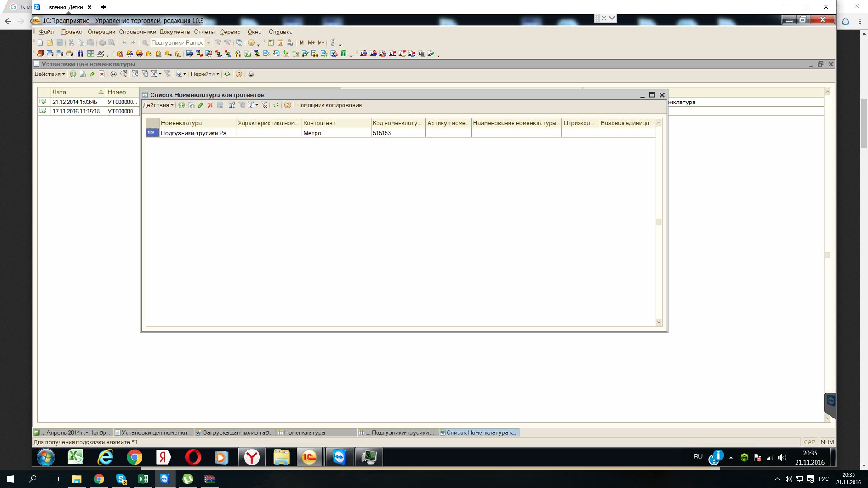Expand the Перейти dropdown menu
Image resolution: width=868 pixels, height=488 pixels.
(205, 74)
